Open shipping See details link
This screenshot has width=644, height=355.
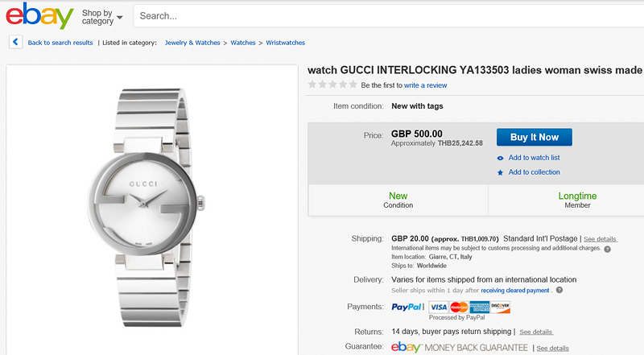pos(601,239)
